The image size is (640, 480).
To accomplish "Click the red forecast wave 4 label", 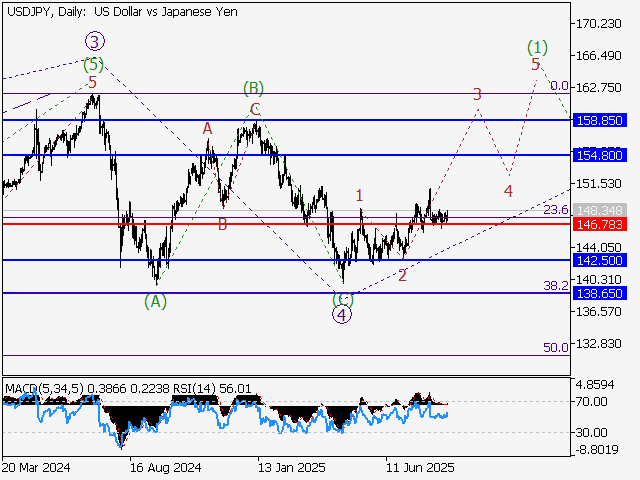I will [x=508, y=190].
